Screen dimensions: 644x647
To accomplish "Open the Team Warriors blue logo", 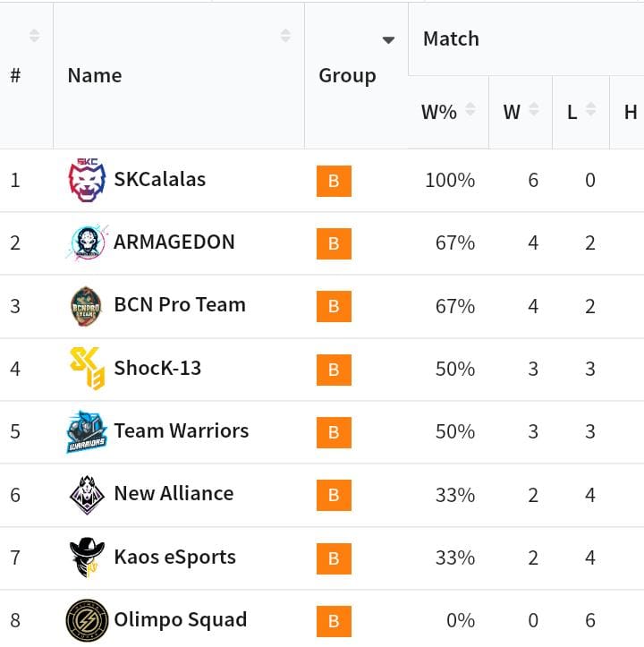I will (x=87, y=431).
